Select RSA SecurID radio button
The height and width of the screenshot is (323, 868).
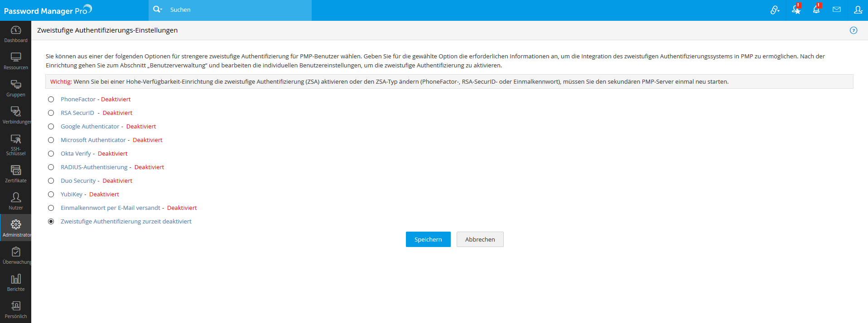click(51, 113)
